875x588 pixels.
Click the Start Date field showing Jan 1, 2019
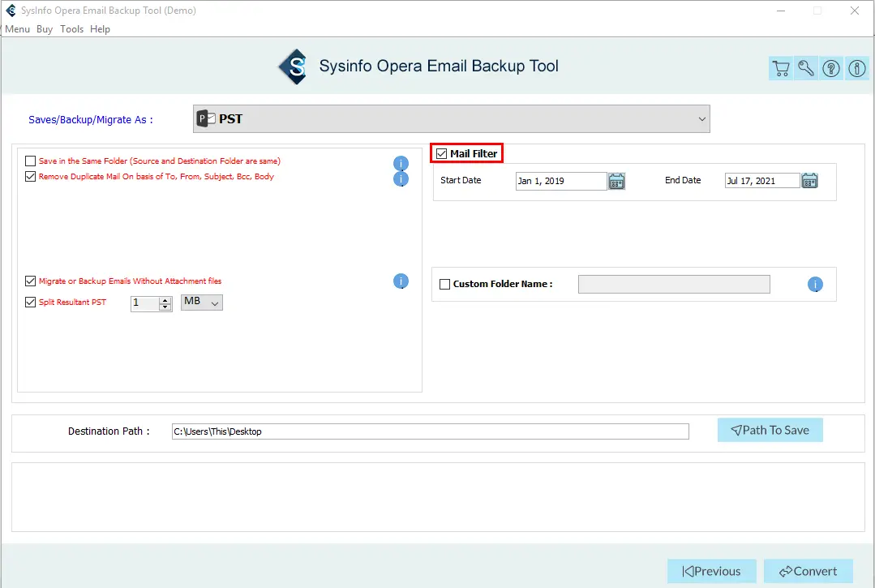click(561, 181)
